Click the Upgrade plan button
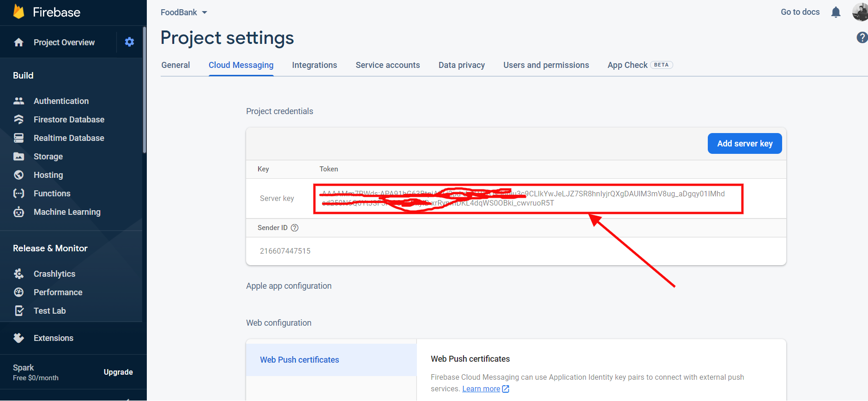 [118, 372]
